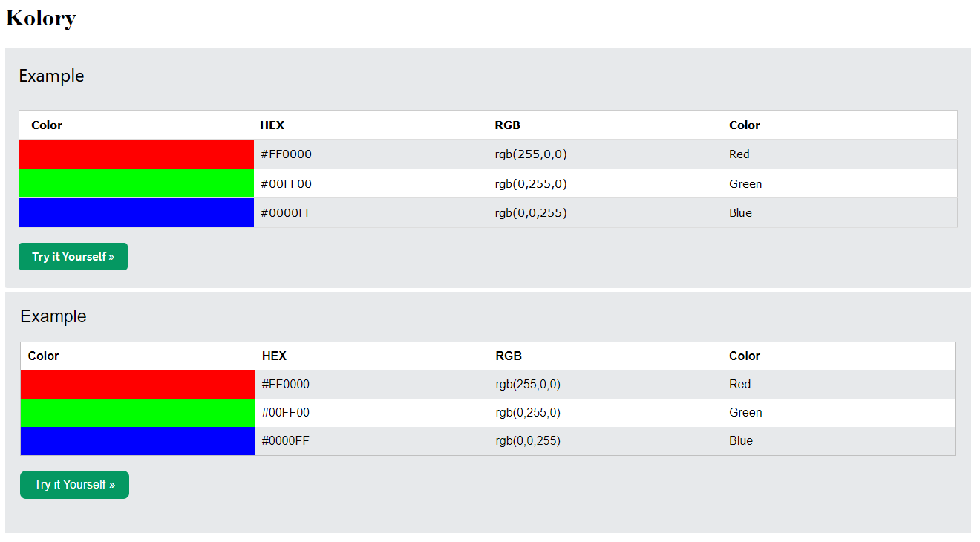Viewport: 980px width, 542px height.
Task: Click the #FF0000 hex value in the first table
Action: pos(286,154)
